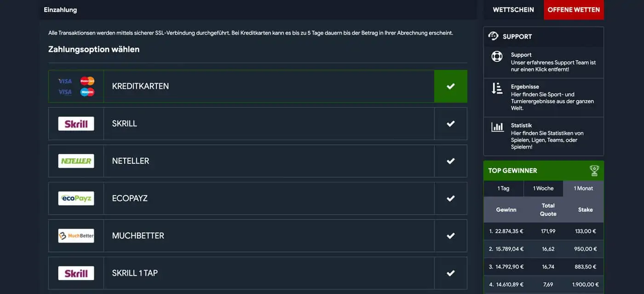Choose the KREDITKARTEN payment option
The width and height of the screenshot is (644, 294).
pos(258,86)
